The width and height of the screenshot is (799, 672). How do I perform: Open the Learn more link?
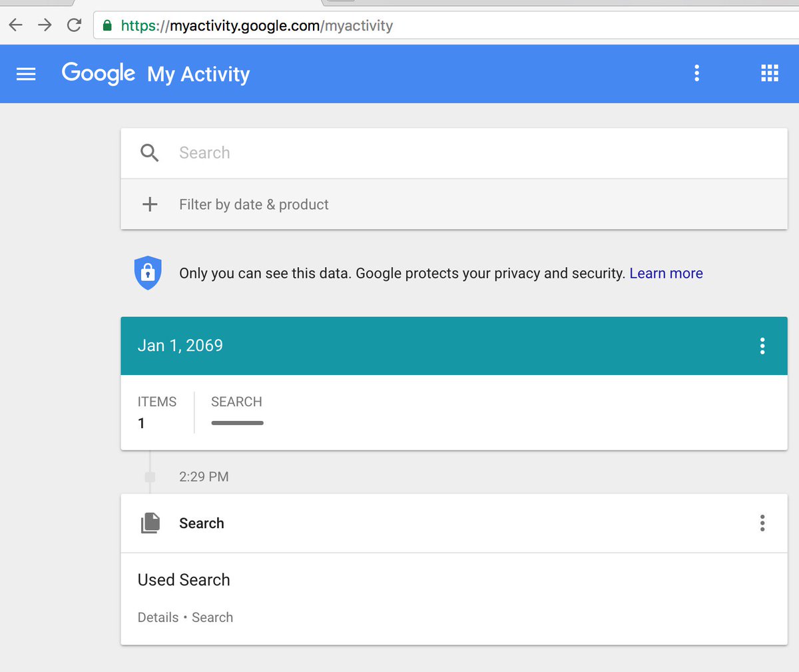click(x=666, y=273)
